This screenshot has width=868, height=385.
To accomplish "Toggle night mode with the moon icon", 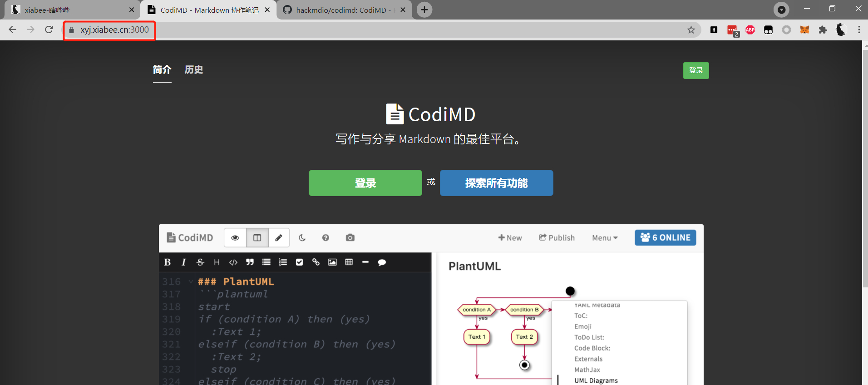I will tap(302, 237).
